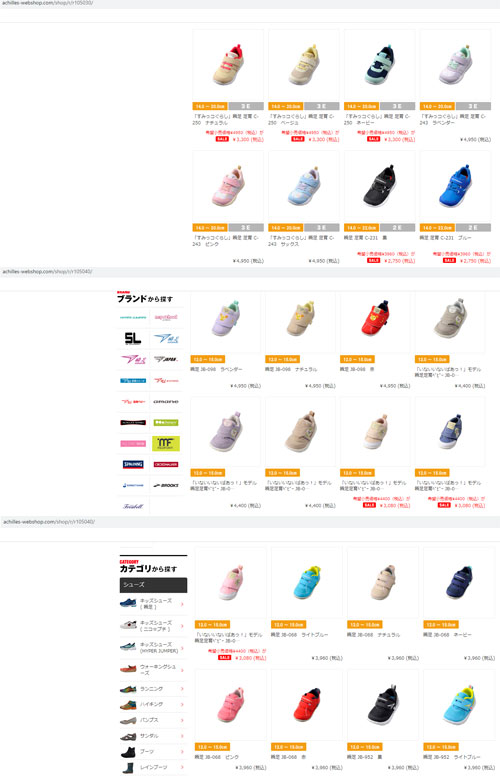Expand the サンダル category arrow

point(182,736)
